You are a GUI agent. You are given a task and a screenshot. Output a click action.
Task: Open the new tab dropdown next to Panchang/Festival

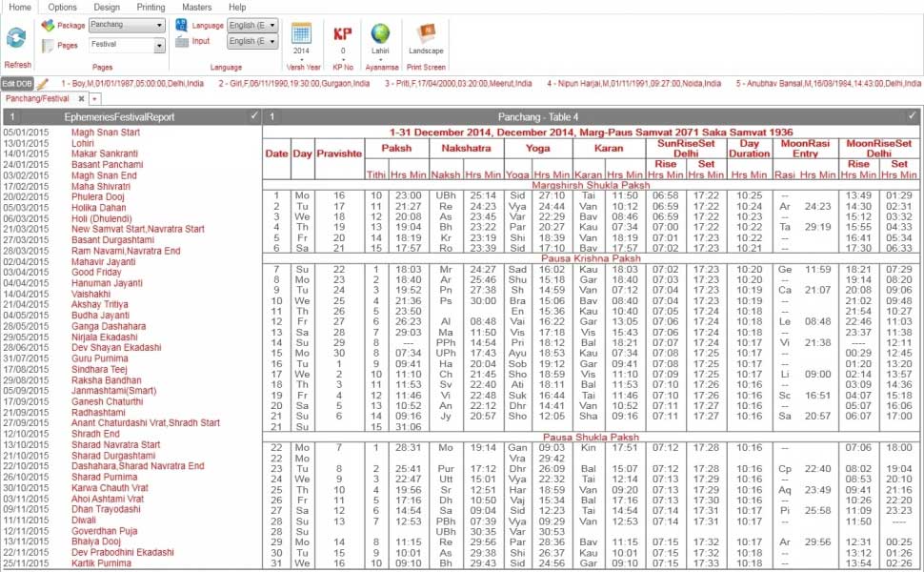click(x=94, y=99)
